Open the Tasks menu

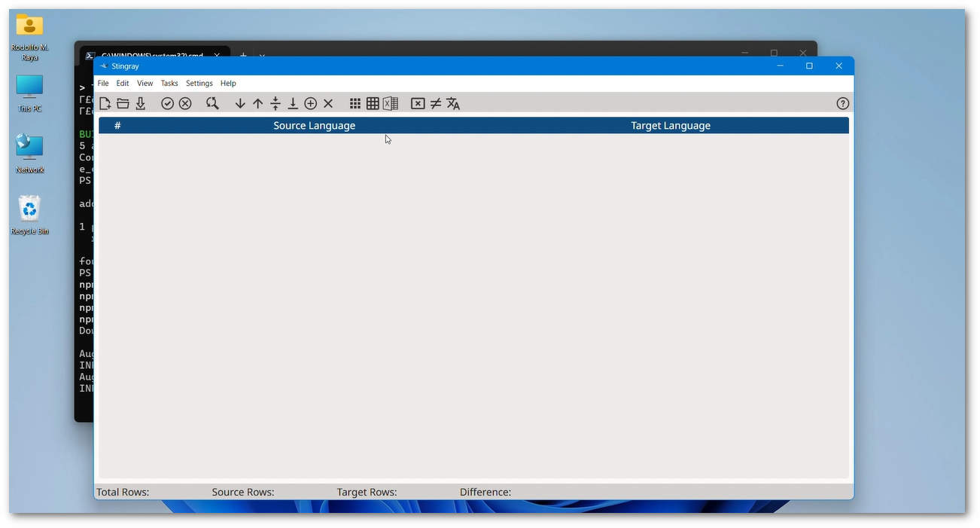pyautogui.click(x=169, y=84)
